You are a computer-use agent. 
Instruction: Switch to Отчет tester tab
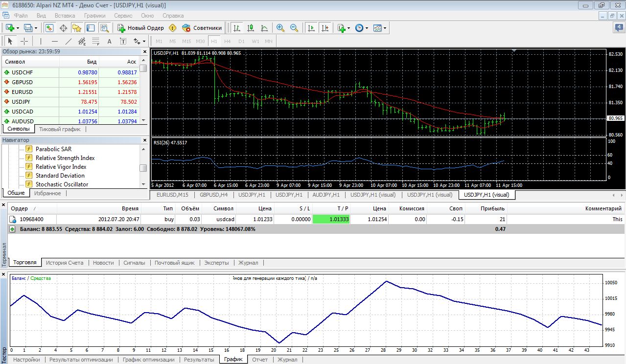click(x=260, y=360)
